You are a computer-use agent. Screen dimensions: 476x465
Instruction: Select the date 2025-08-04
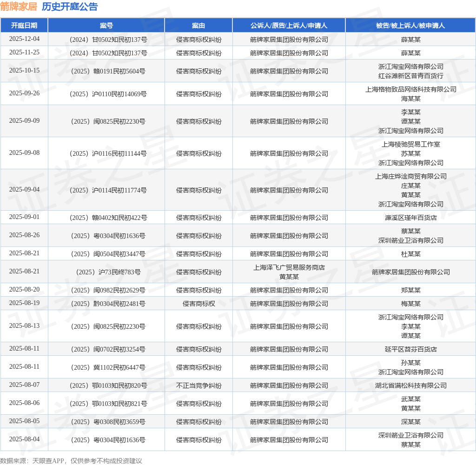coord(24,439)
